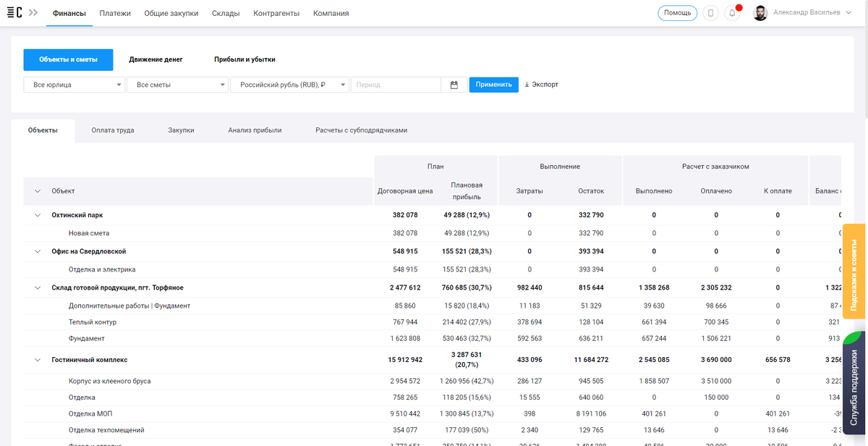The height and width of the screenshot is (446, 868).
Task: Open calendar icon in Период field
Action: (454, 85)
